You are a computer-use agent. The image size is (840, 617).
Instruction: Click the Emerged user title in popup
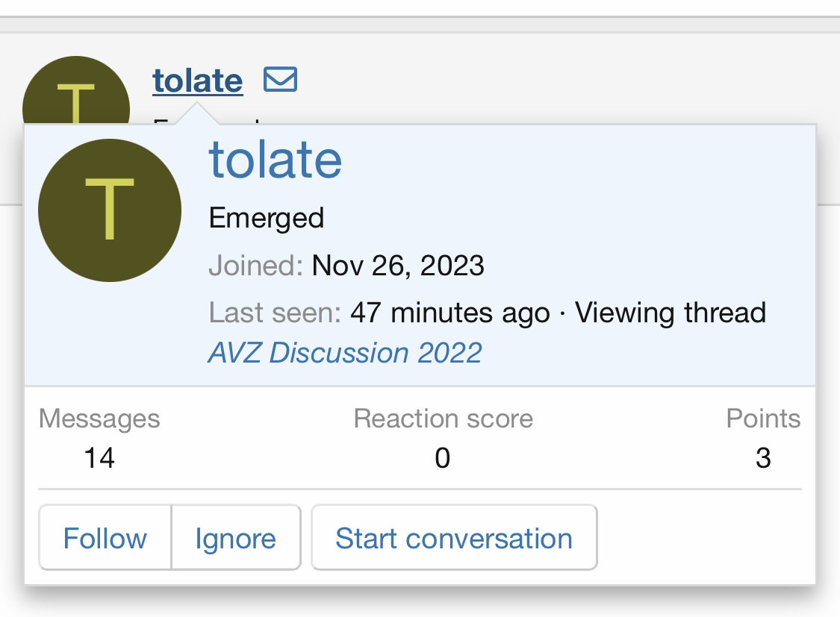point(267,218)
